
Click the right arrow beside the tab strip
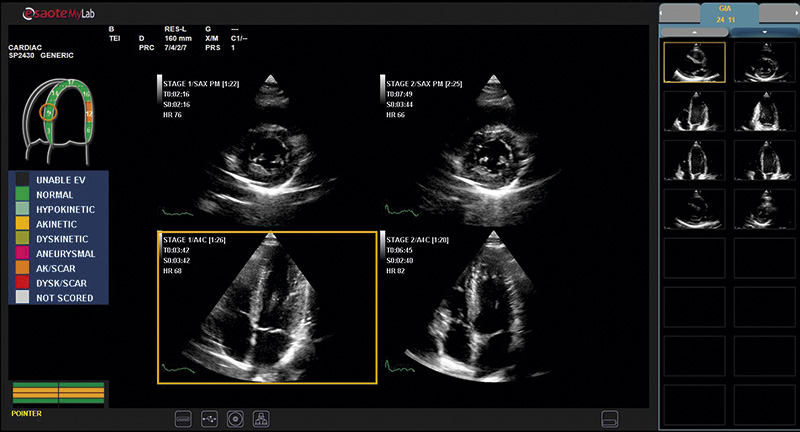(x=797, y=14)
